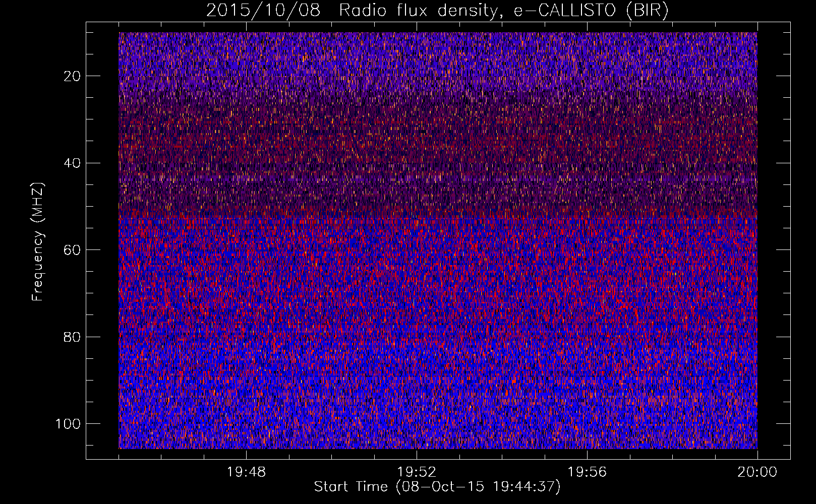Click the 100 MHz frequency label
Screen dimensions: 816x504
tap(68, 424)
